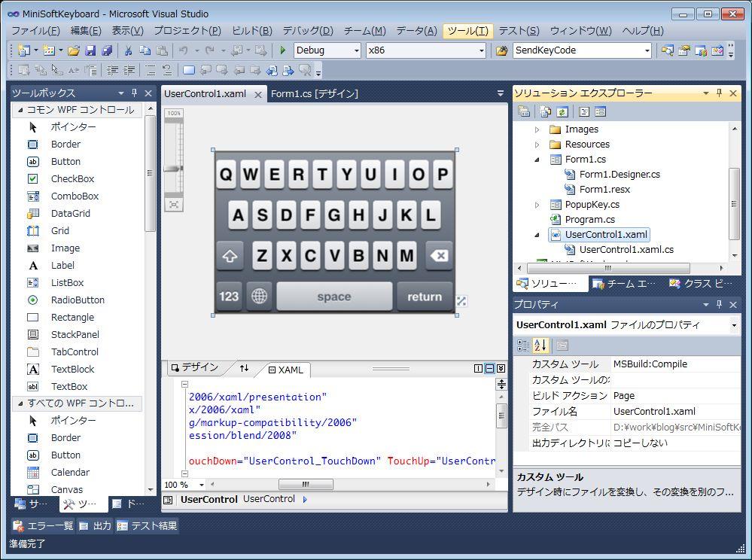Select the RadioButton control in the toolbox
Image resolution: width=752 pixels, height=560 pixels.
click(x=78, y=300)
